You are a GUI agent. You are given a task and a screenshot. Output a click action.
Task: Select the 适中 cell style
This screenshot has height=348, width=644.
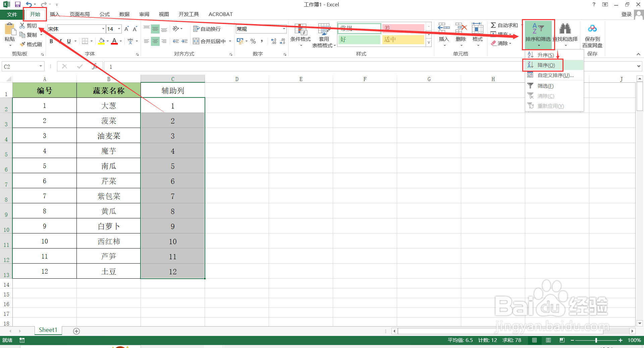click(404, 40)
